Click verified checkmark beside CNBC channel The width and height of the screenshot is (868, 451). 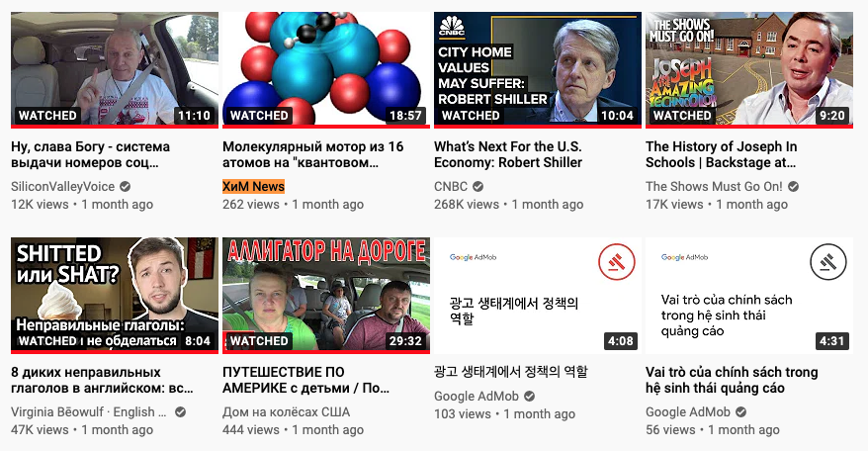(x=477, y=187)
